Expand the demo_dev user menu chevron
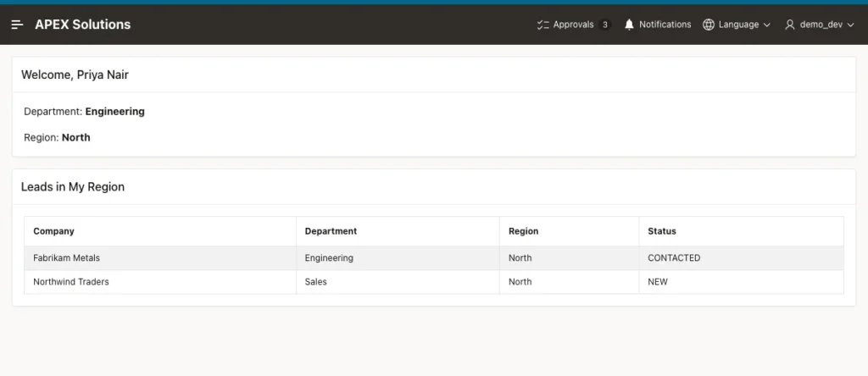868x376 pixels. pos(851,25)
